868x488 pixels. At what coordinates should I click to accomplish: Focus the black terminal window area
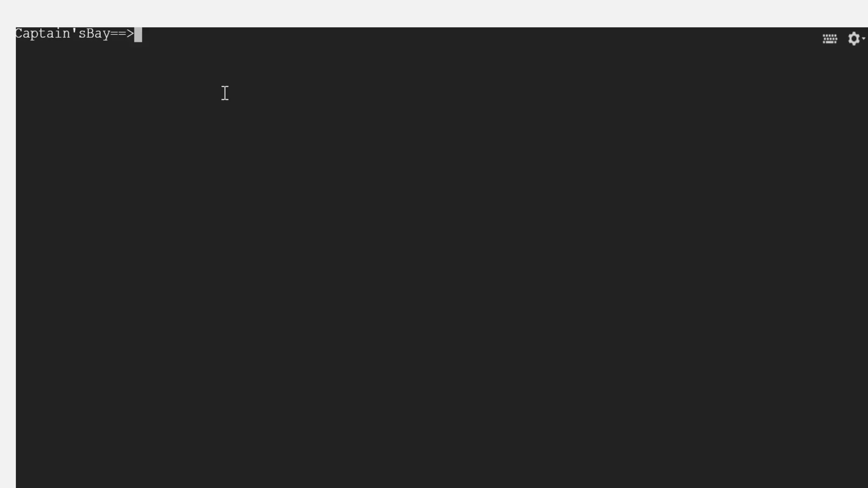pos(442,258)
